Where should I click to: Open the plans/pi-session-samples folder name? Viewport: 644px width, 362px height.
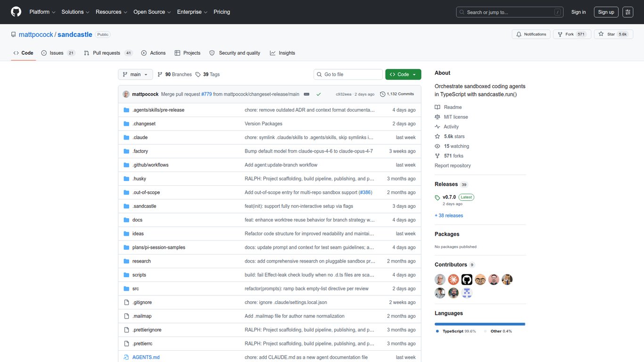159,247
